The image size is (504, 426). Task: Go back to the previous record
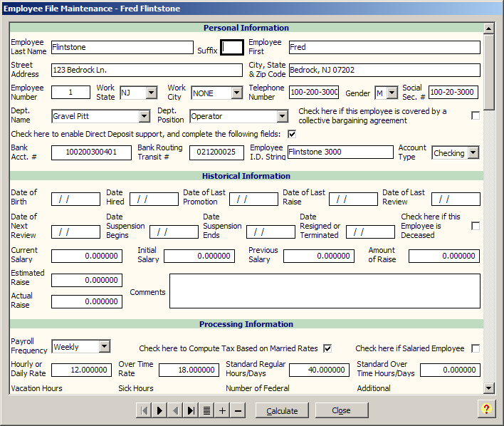pos(175,410)
